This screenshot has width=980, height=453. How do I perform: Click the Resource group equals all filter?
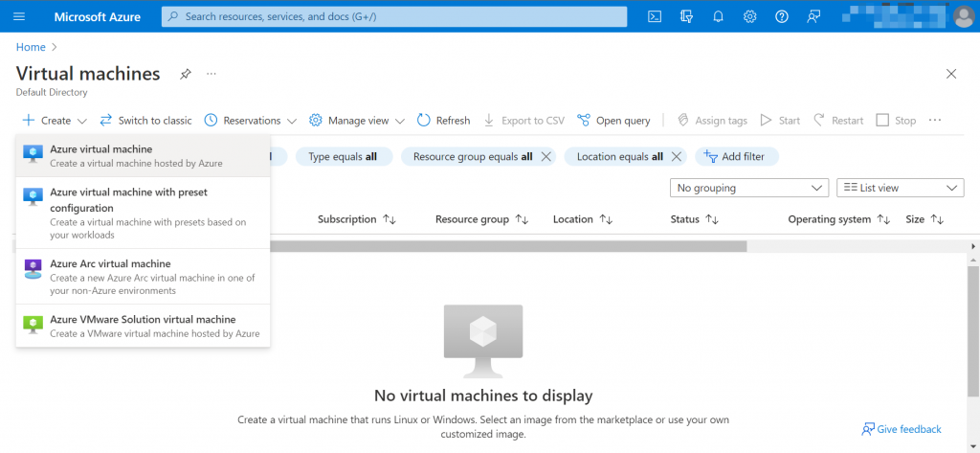473,156
